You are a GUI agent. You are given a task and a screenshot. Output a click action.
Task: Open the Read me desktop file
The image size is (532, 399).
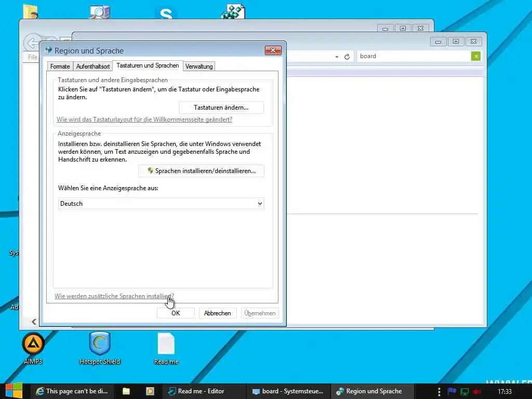point(166,349)
